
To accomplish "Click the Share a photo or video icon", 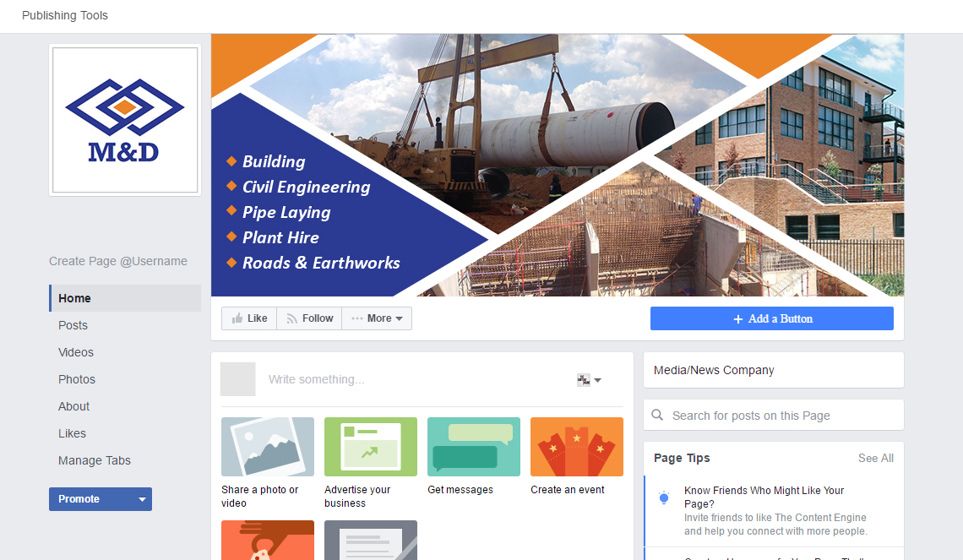I will tap(268, 447).
